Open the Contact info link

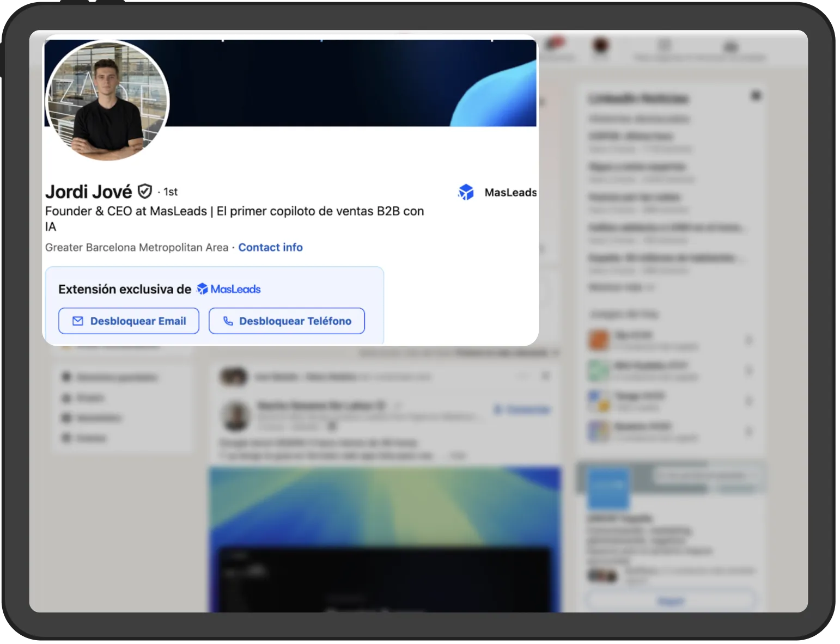coord(270,247)
